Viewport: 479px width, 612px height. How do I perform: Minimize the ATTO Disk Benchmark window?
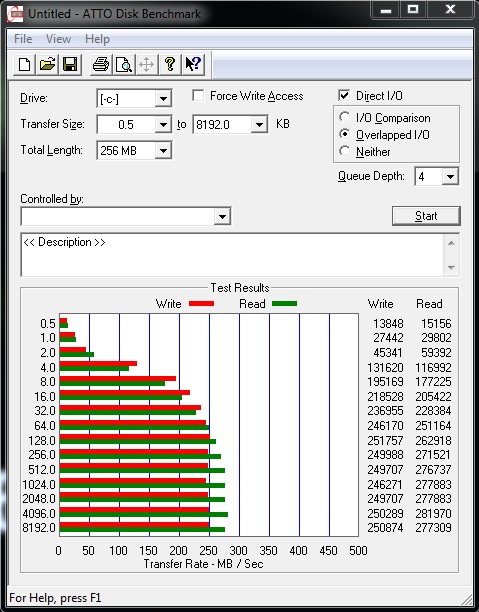[x=386, y=10]
